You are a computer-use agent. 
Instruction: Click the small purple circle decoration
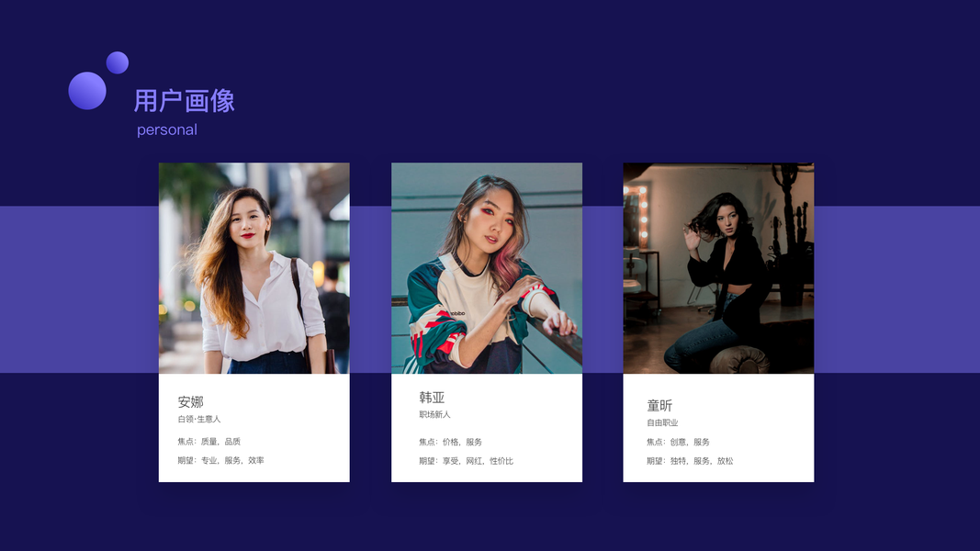click(x=118, y=62)
